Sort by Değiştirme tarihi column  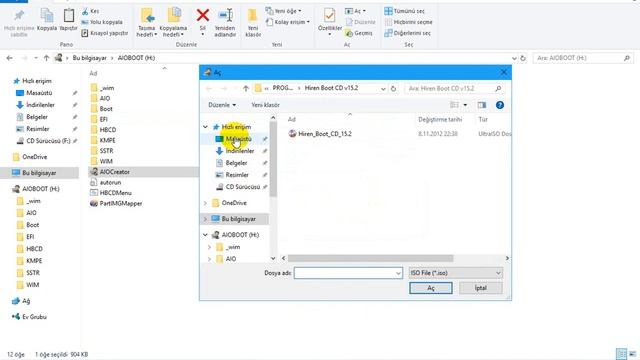click(440, 120)
